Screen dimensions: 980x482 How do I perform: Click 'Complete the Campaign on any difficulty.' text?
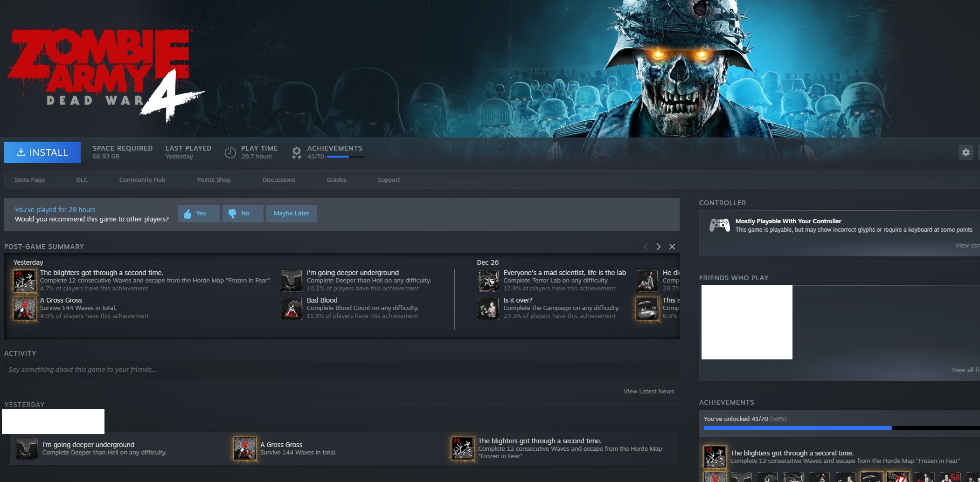point(562,308)
